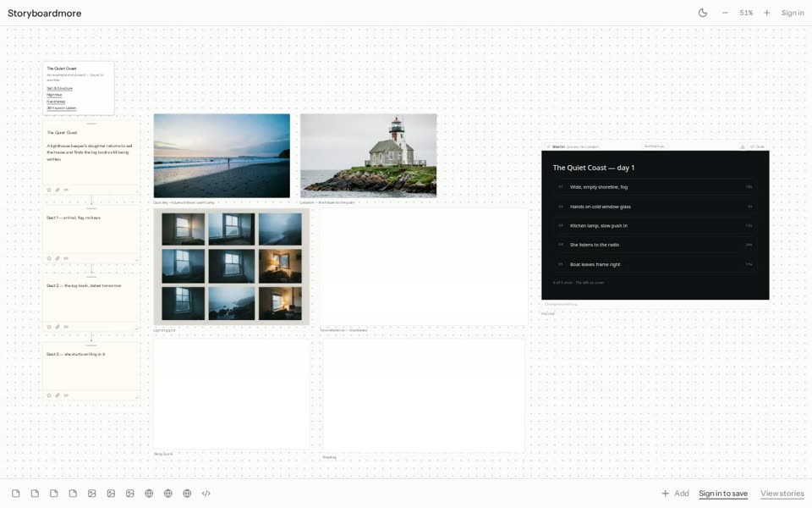Star the Beat 3 card
The width and height of the screenshot is (812, 508).
(x=49, y=395)
